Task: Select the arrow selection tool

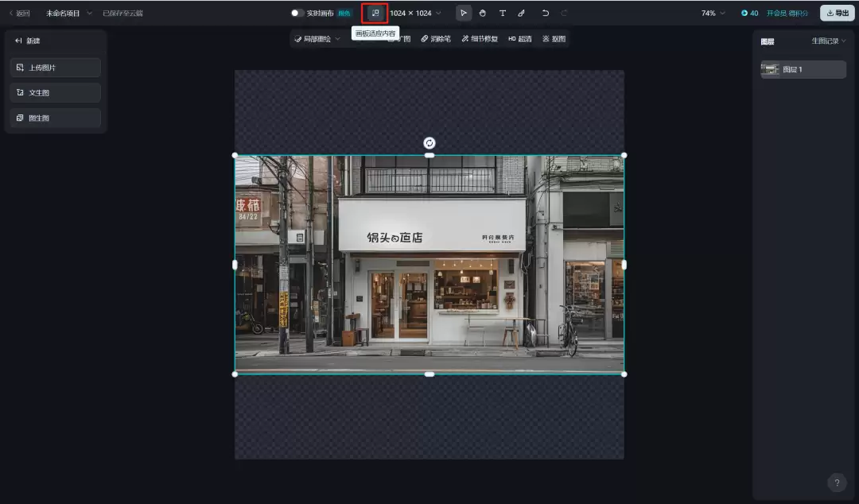Action: 464,12
